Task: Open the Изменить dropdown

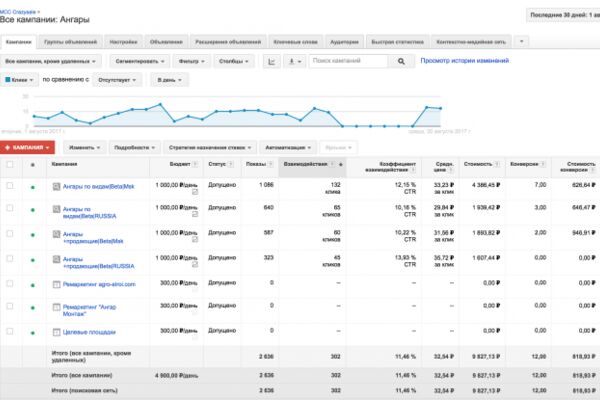Action: click(85, 147)
